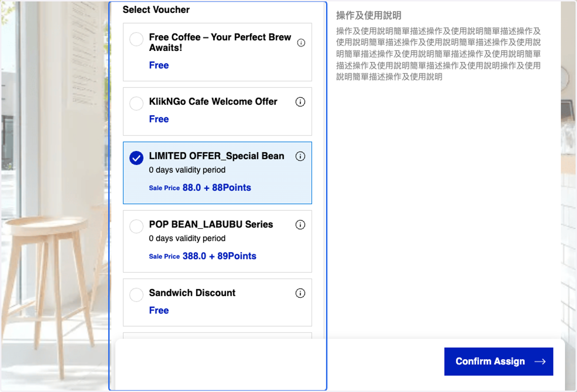Viewport: 577px width, 392px height.
Task: Select the Free Coffee voucher radio button
Action: (137, 39)
